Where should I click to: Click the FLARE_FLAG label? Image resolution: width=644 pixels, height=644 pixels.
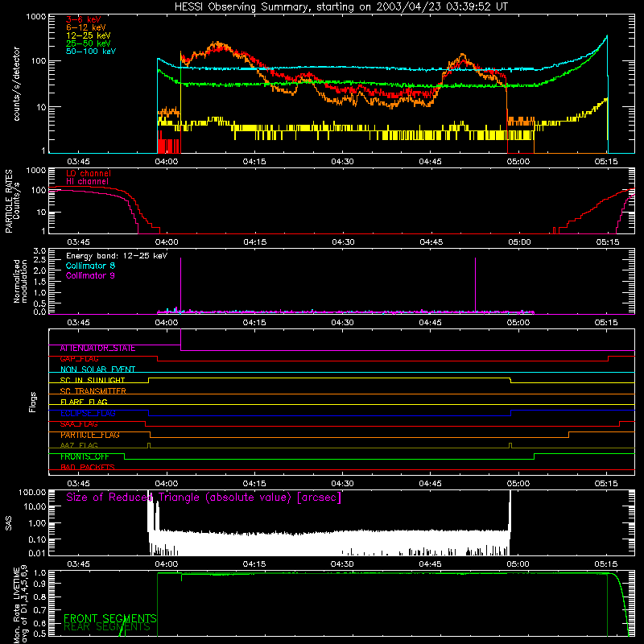(x=84, y=402)
